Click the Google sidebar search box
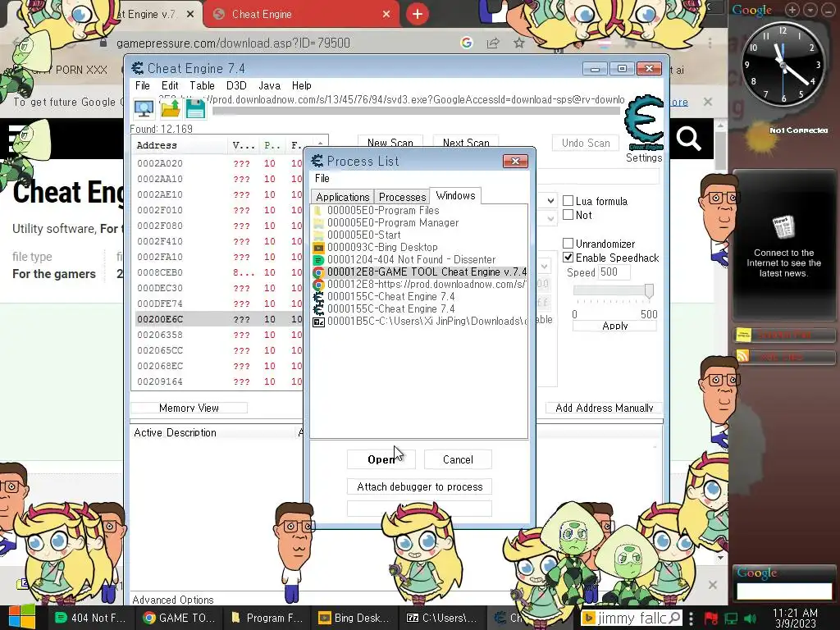Screen dimensions: 840x630 tap(783, 591)
